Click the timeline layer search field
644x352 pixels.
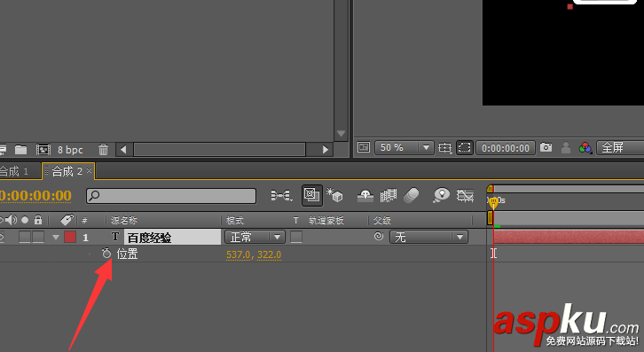click(x=171, y=196)
